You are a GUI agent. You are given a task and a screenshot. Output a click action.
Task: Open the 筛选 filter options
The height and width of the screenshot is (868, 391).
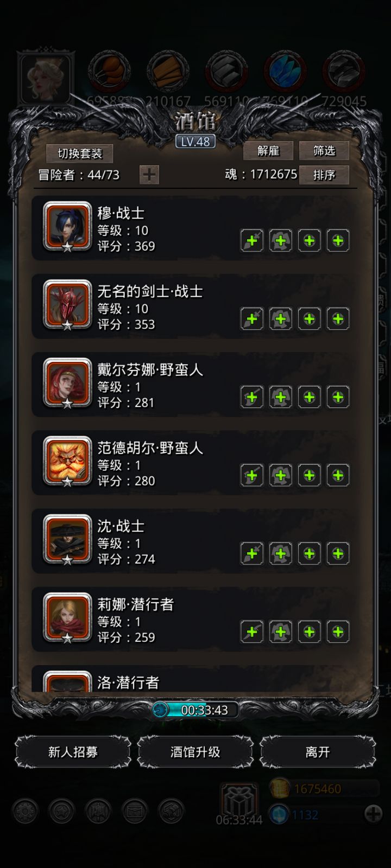point(324,151)
